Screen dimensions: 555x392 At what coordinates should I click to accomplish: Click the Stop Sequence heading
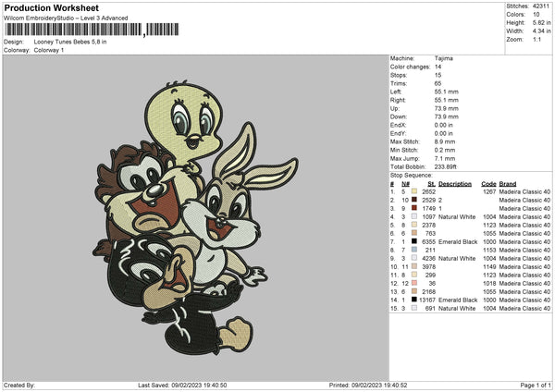412,176
